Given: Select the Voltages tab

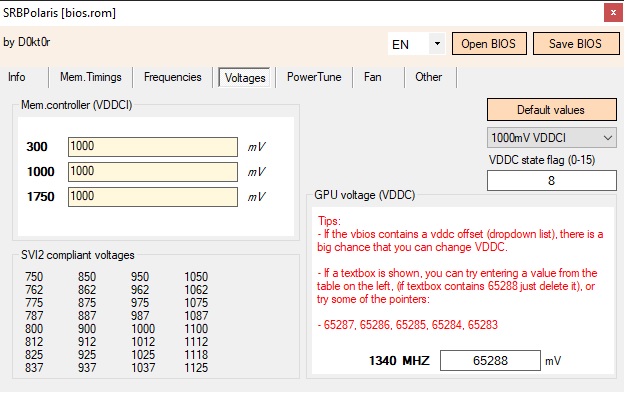Looking at the screenshot, I should tap(245, 77).
